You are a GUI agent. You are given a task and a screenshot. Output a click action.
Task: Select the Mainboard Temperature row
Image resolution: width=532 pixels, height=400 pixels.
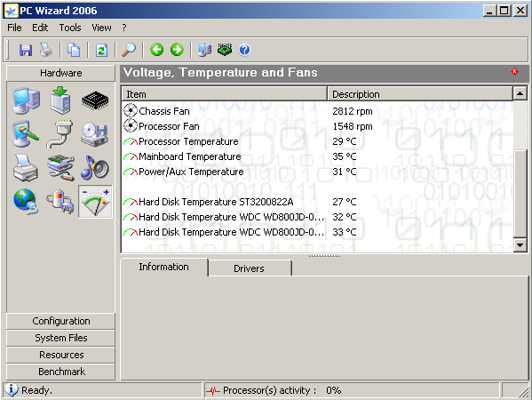(317, 156)
